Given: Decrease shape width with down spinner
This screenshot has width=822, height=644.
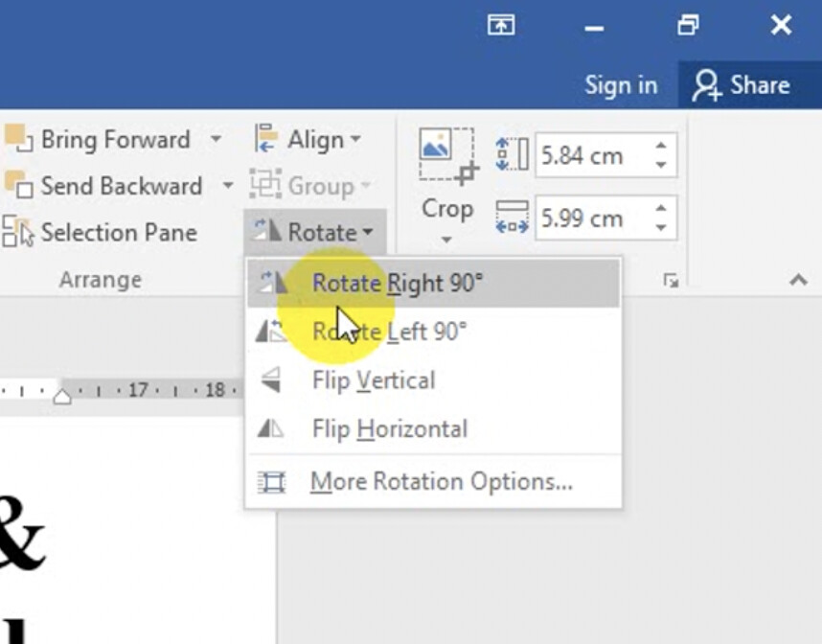Looking at the screenshot, I should [x=661, y=227].
